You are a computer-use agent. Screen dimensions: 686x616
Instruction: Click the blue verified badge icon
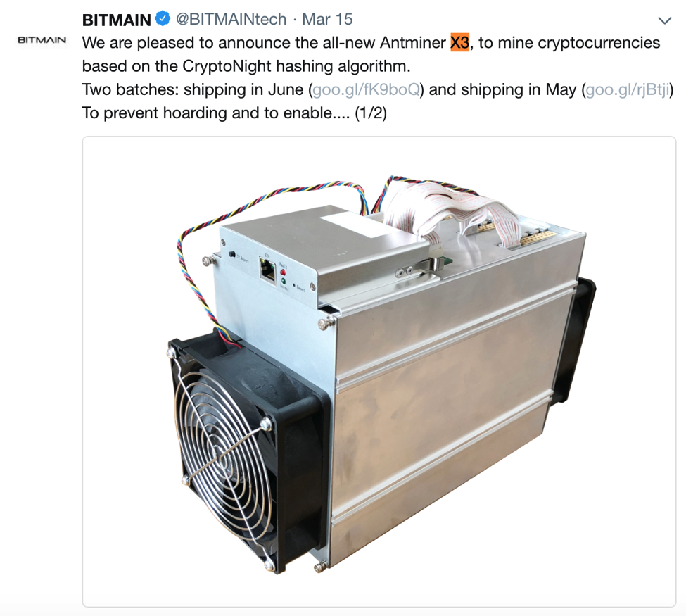[x=163, y=19]
